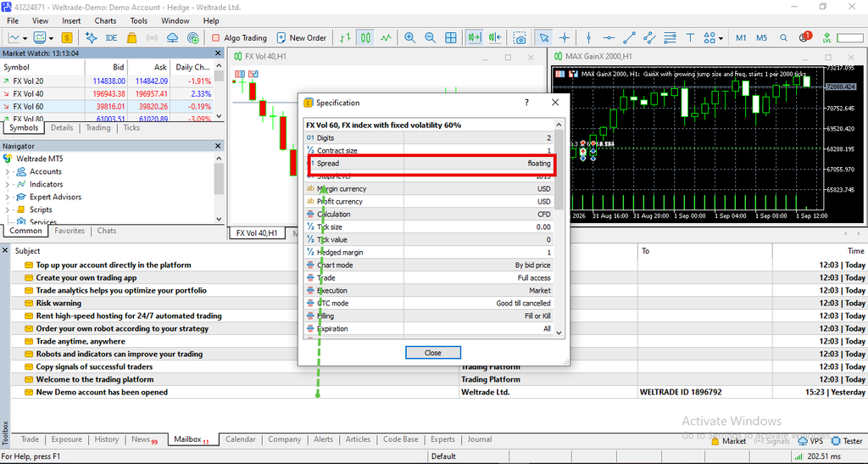Switch timeframe to M5
Viewport: 868px width, 464px height.
pos(762,37)
